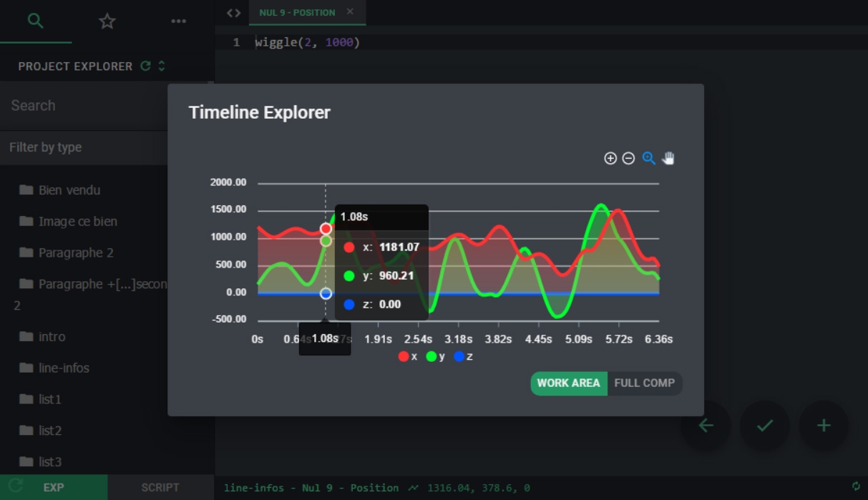This screenshot has width=868, height=500.
Task: Toggle the z series in chart legend
Action: [x=463, y=356]
